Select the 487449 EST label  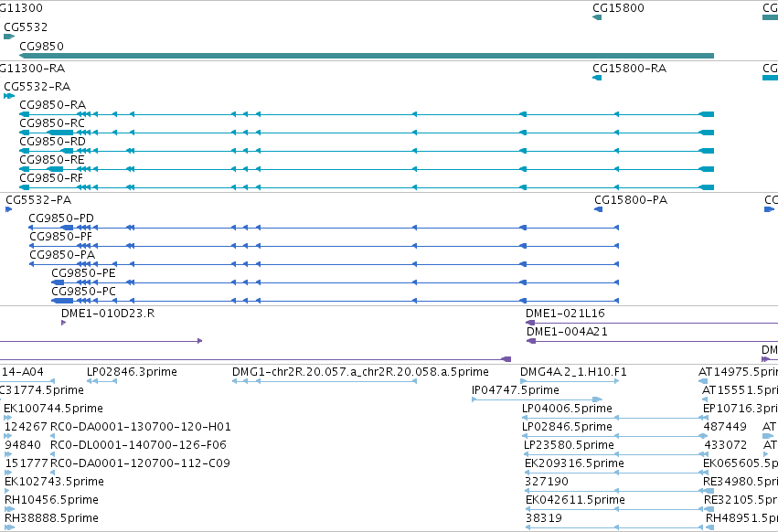(725, 427)
